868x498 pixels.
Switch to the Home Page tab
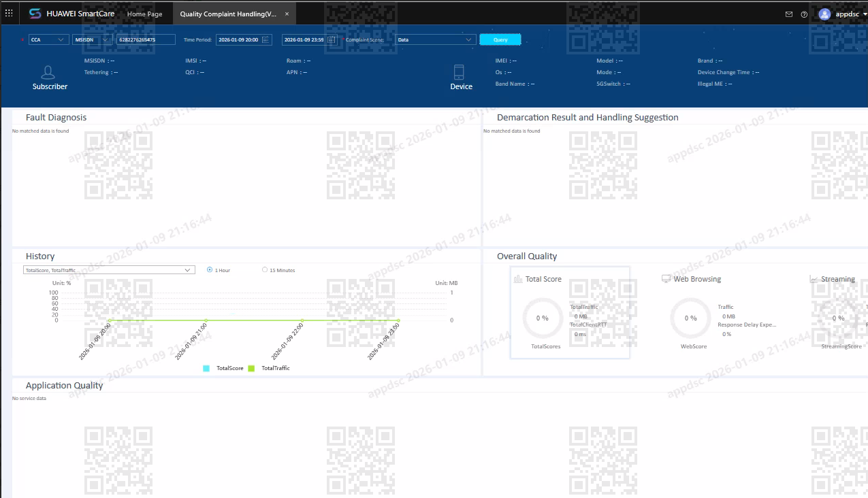pyautogui.click(x=144, y=14)
